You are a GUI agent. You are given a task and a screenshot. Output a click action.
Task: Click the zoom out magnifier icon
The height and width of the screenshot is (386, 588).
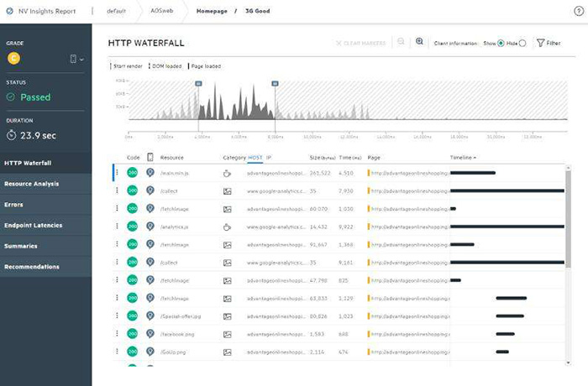click(401, 42)
